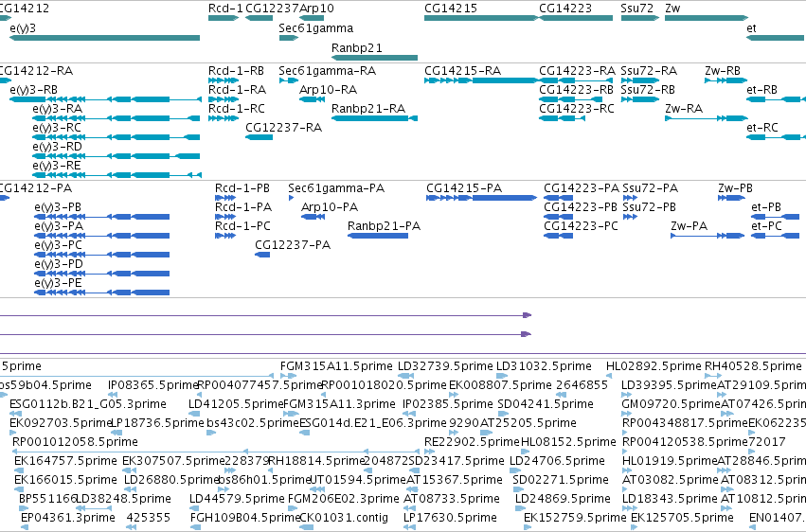Click the e(y)3 gene label
Screen dimensions: 806x532
click(23, 28)
